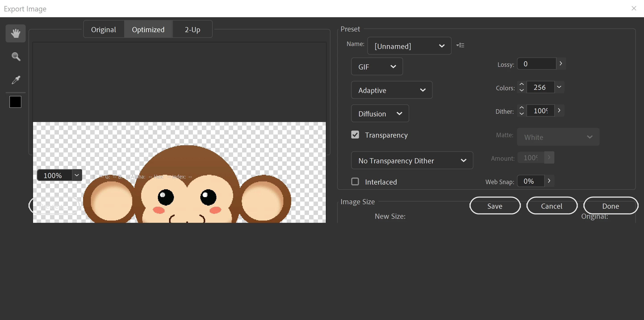
Task: Close the Export Image dialog
Action: pyautogui.click(x=634, y=8)
